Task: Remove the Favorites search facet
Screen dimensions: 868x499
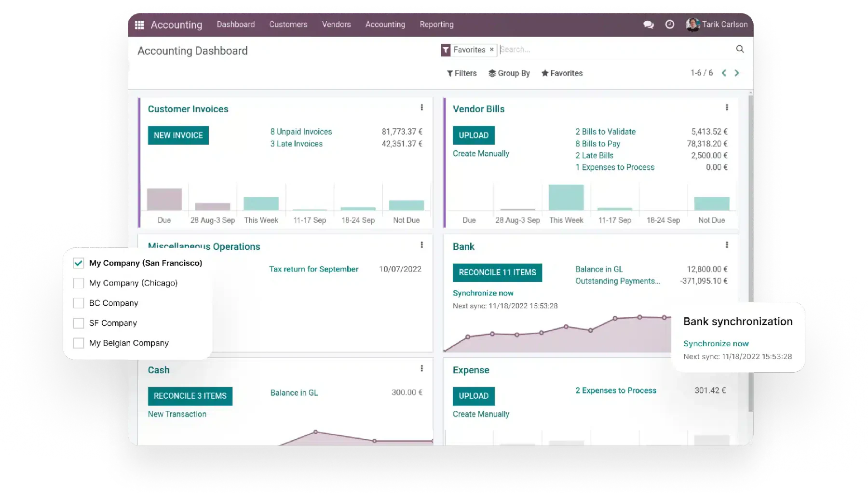Action: (491, 50)
